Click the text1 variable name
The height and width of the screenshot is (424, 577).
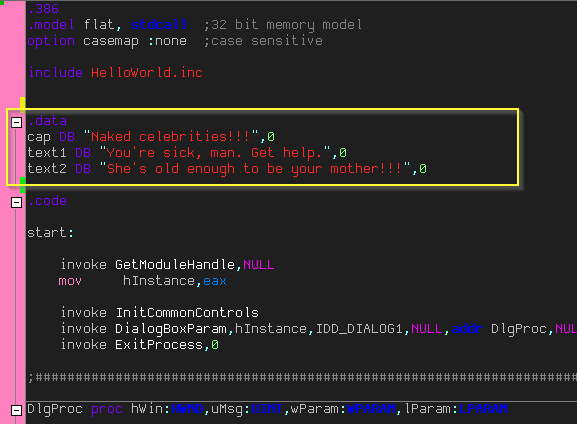click(x=47, y=152)
